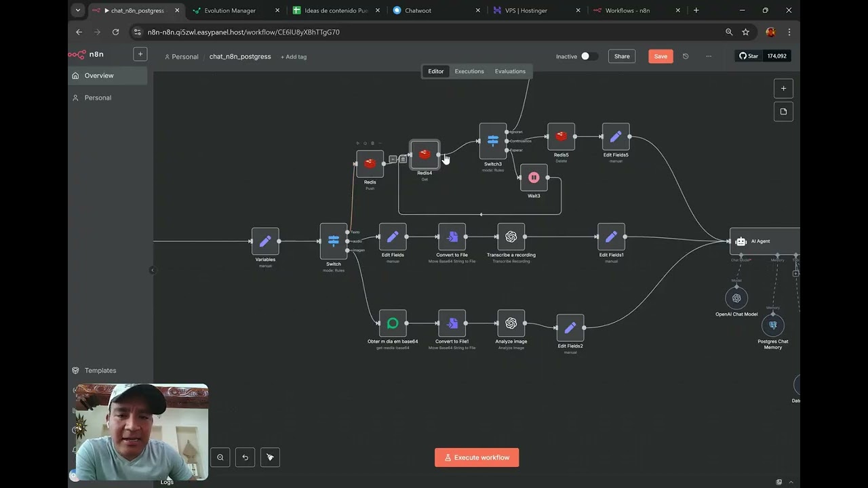Open the Analyze image node
868x488 pixels.
[x=511, y=323]
